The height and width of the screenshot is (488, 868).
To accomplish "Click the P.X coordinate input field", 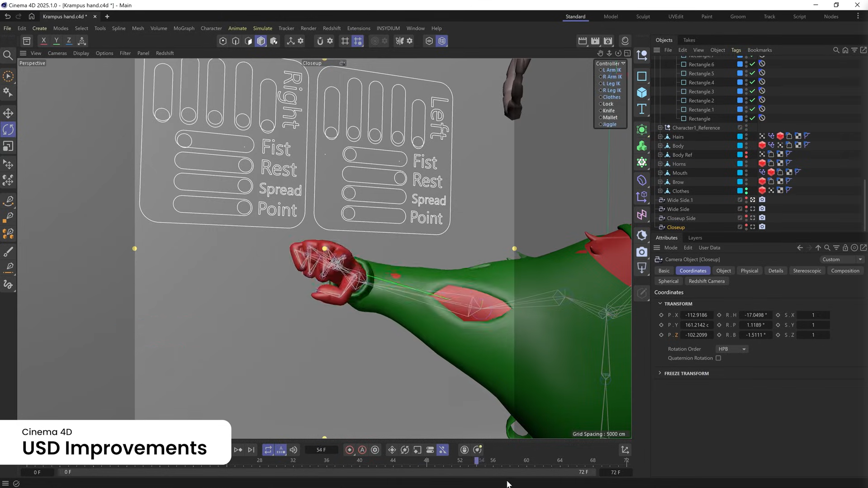I will click(697, 315).
